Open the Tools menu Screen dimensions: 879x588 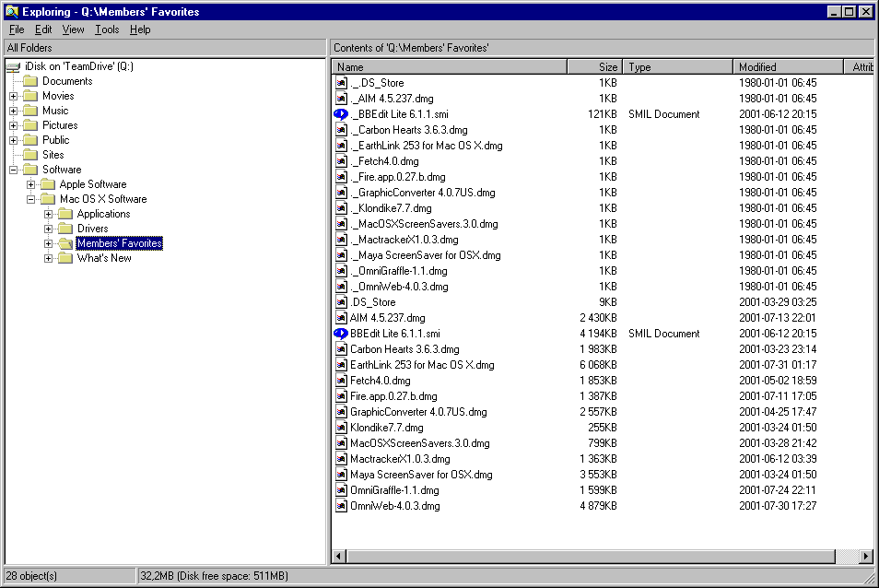[107, 29]
